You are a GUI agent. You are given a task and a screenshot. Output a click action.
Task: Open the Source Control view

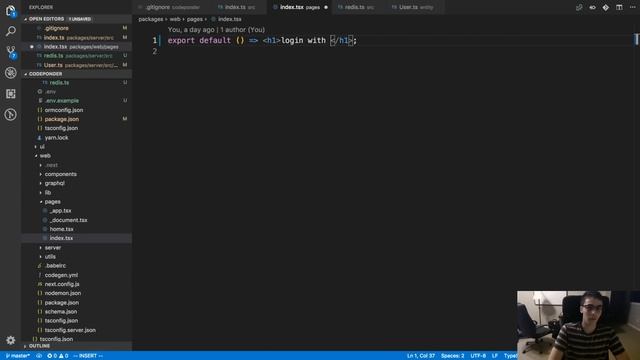(x=11, y=52)
